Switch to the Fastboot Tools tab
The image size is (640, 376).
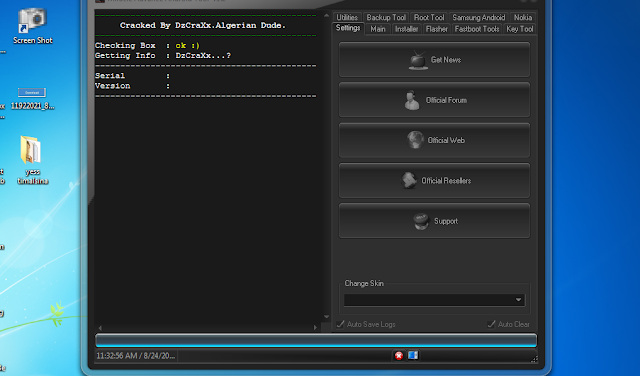(477, 29)
